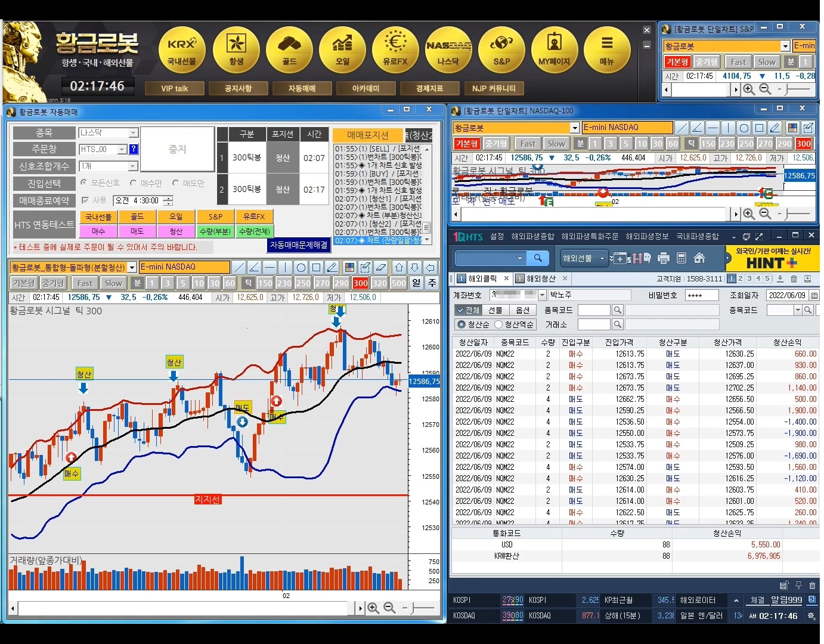824x644 pixels.
Task: Expand 계좌번호 account dropdown
Action: pyautogui.click(x=542, y=295)
